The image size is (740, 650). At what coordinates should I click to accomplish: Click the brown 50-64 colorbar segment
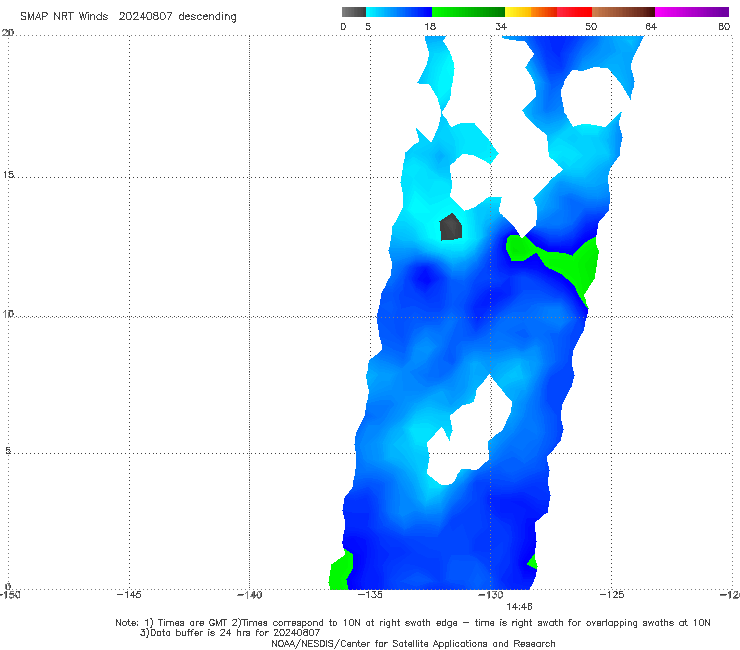coord(623,12)
